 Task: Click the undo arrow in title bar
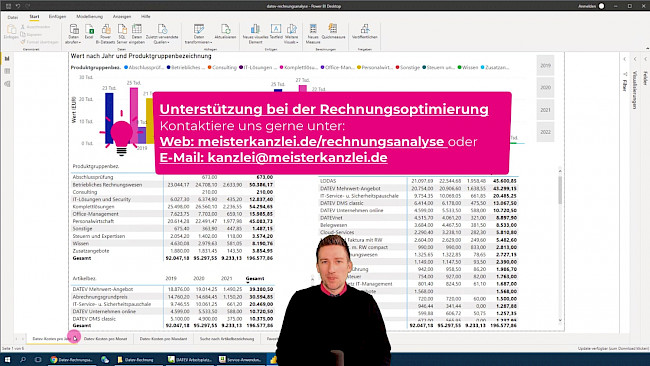click(18, 6)
